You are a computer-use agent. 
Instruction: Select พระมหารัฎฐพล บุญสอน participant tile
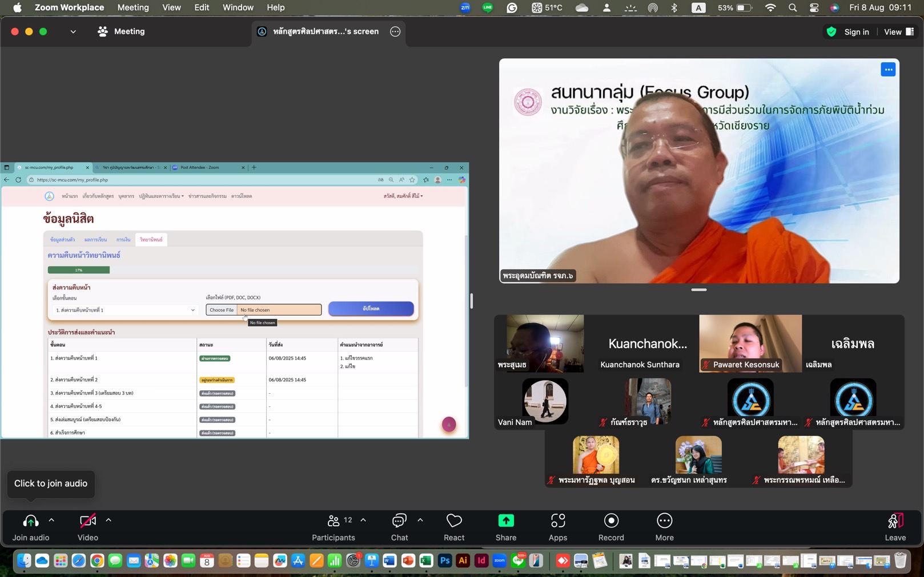click(x=596, y=459)
